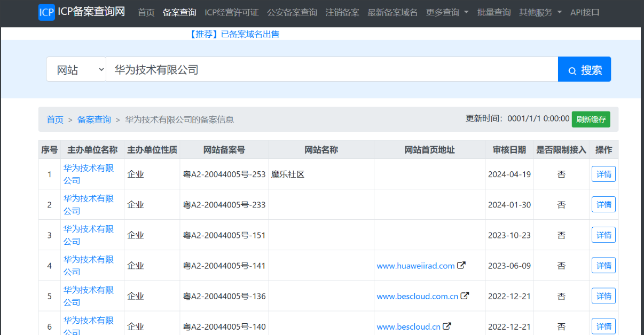Open the www.bescloud.cn website link

[409, 326]
